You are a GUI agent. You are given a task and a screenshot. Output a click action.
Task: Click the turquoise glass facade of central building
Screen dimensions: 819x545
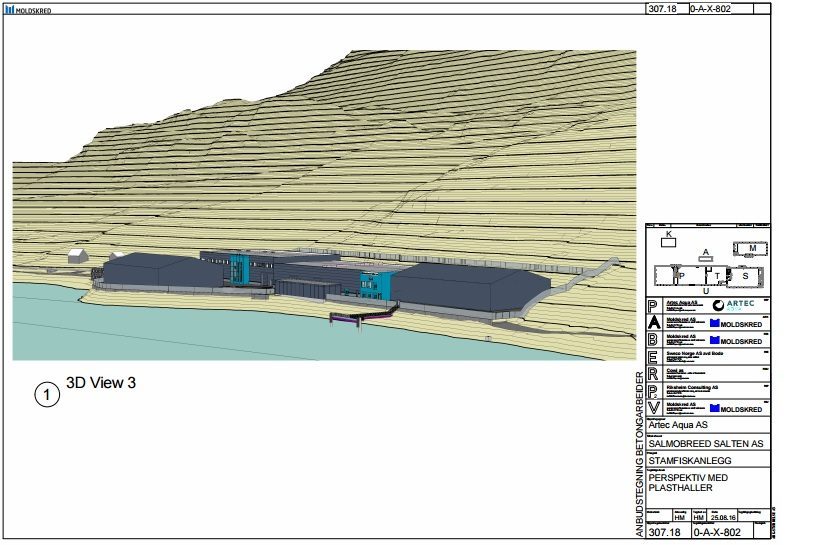pyautogui.click(x=240, y=270)
